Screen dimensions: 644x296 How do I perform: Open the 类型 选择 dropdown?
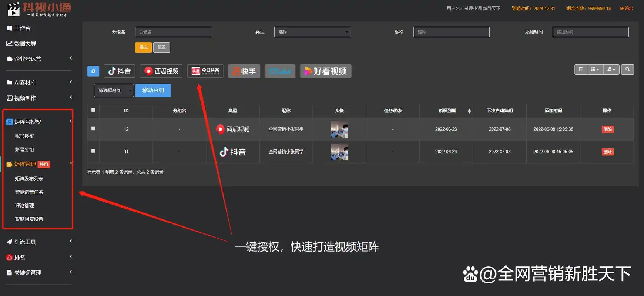click(312, 32)
